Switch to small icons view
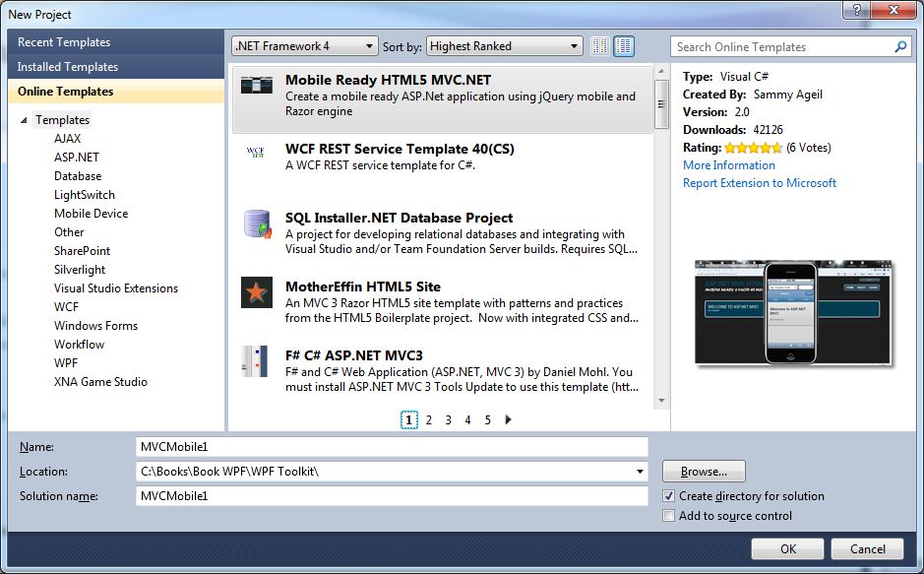The height and width of the screenshot is (574, 924). tap(598, 45)
